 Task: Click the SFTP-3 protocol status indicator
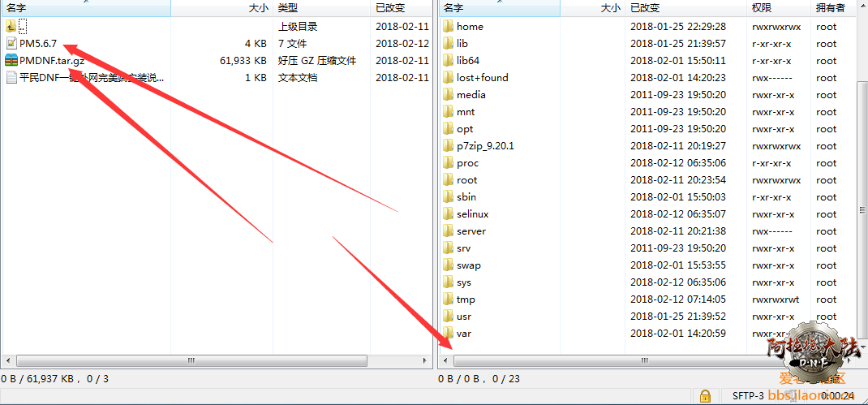[x=748, y=395]
